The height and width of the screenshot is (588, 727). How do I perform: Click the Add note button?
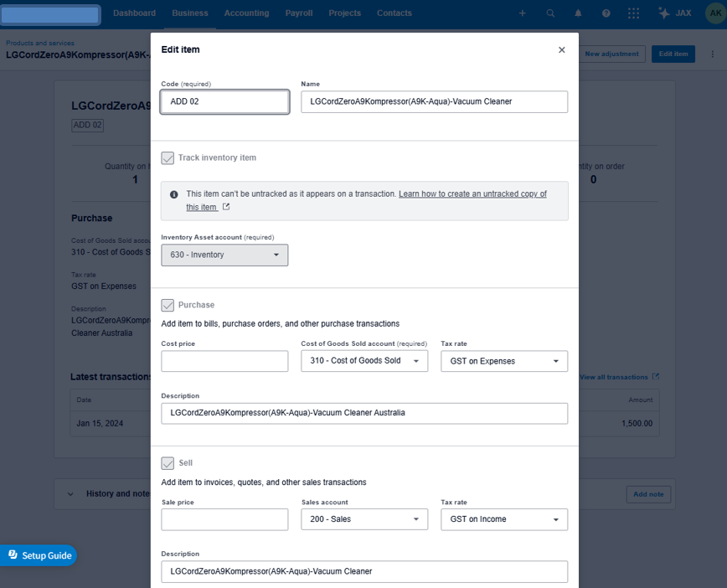[x=648, y=494]
